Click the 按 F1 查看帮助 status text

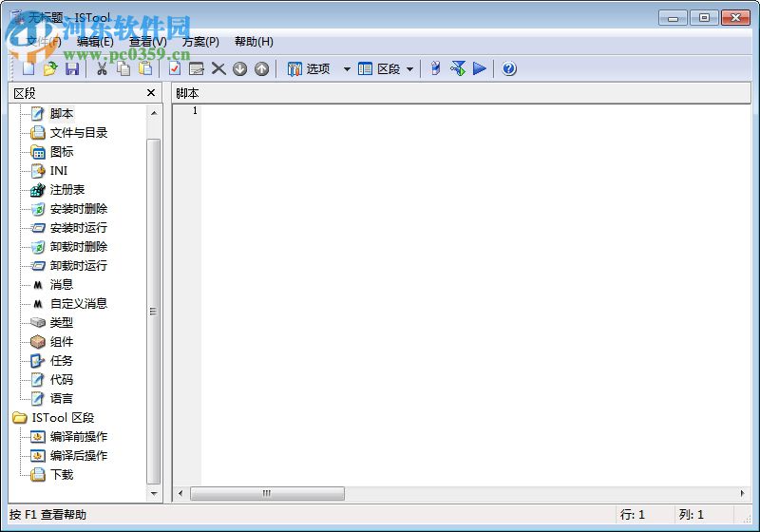[47, 514]
